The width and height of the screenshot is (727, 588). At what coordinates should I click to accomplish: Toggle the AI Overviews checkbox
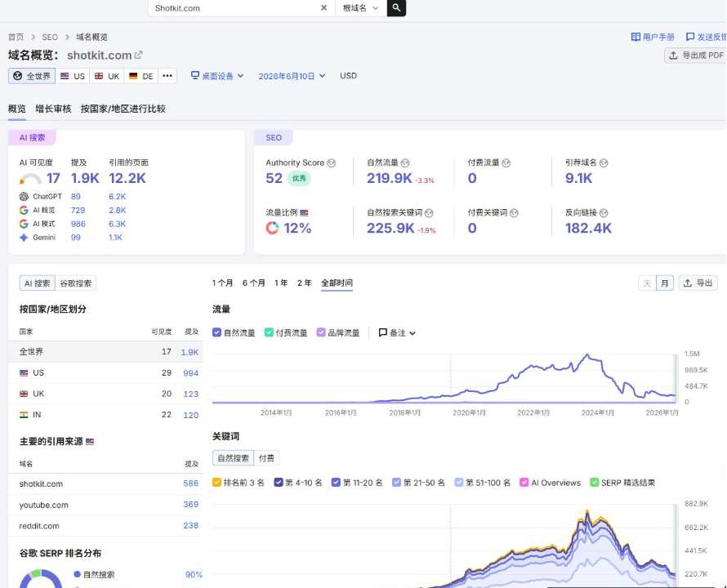[524, 483]
